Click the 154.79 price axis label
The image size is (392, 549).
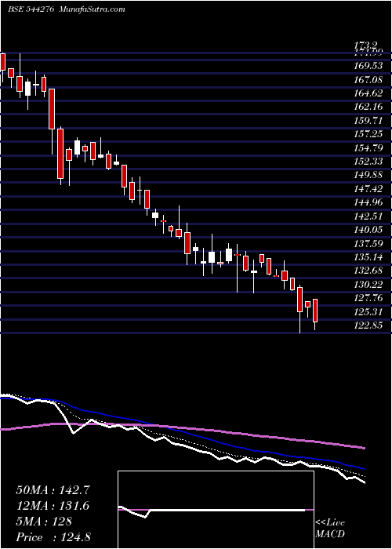(368, 148)
